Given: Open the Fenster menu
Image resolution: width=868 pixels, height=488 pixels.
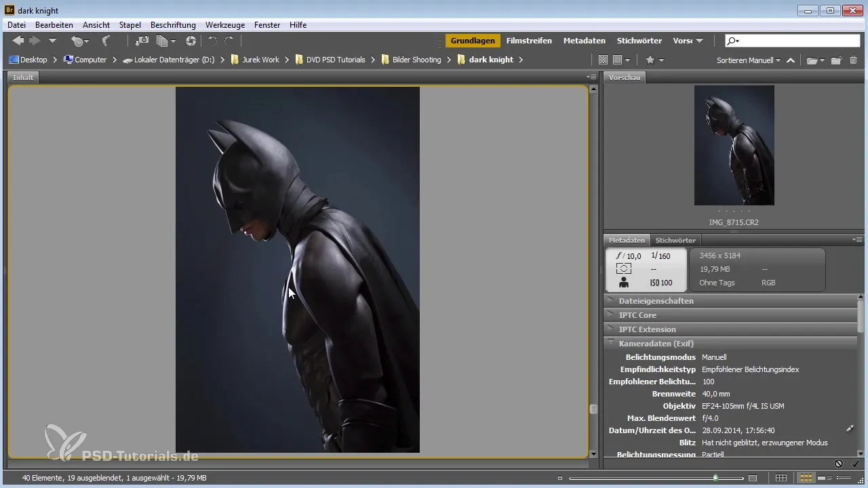Looking at the screenshot, I should pyautogui.click(x=267, y=25).
